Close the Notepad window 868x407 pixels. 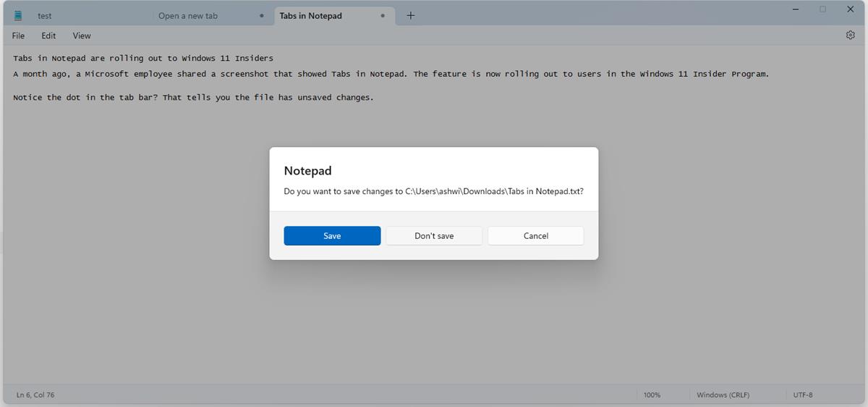click(x=850, y=9)
